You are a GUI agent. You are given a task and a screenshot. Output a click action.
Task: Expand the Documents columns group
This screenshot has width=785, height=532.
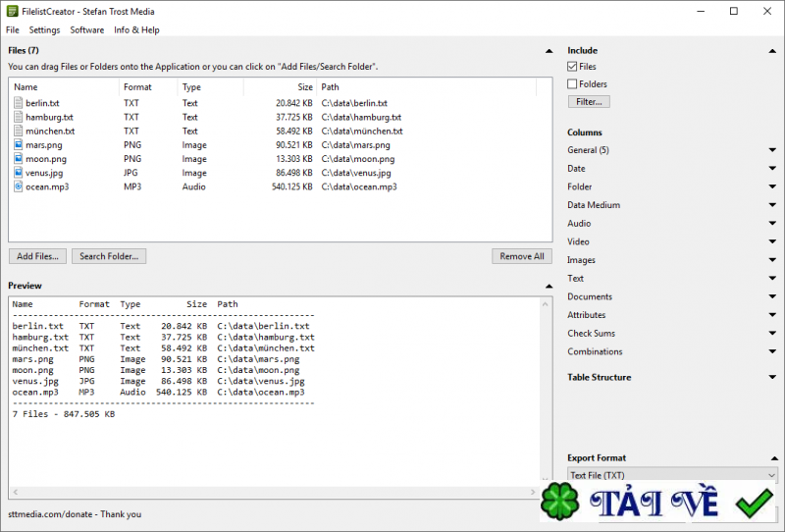(x=772, y=296)
